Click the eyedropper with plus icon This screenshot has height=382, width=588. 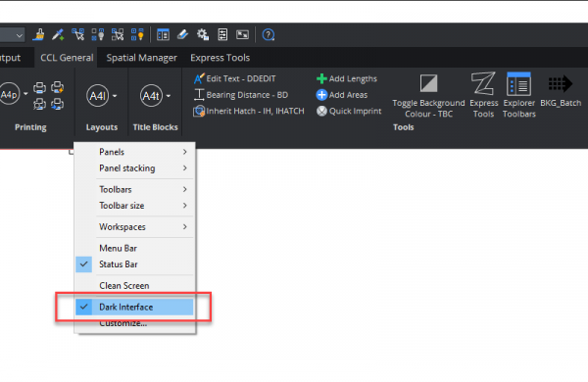coord(58,35)
